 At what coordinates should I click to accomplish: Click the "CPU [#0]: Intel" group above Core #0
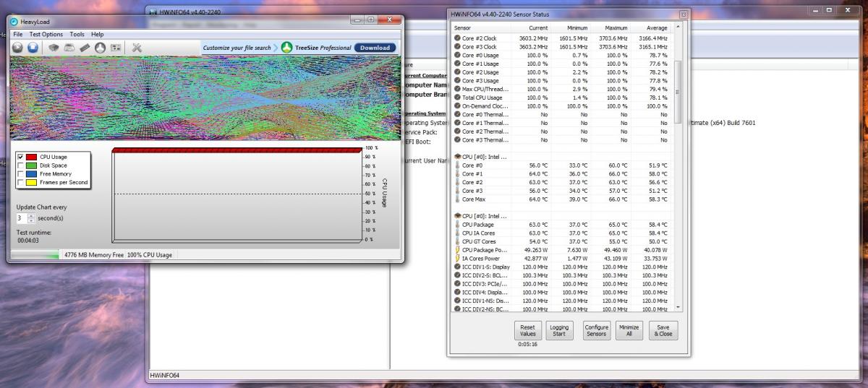coord(481,156)
